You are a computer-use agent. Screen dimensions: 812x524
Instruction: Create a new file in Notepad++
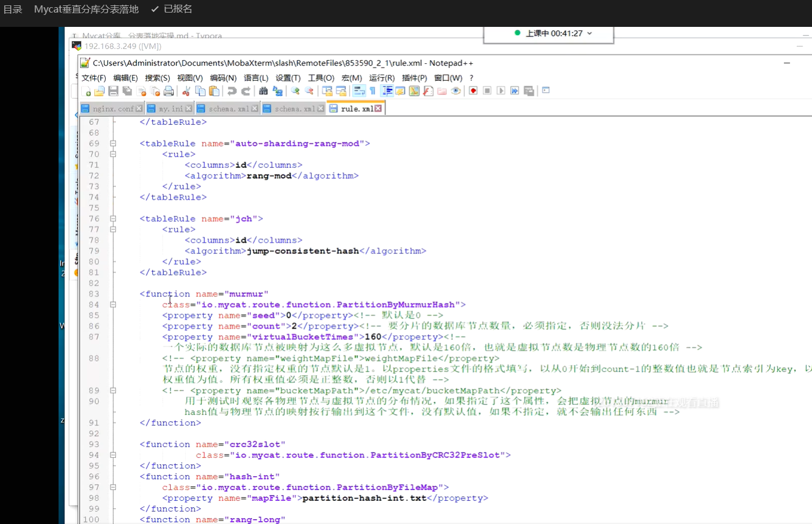tap(88, 91)
